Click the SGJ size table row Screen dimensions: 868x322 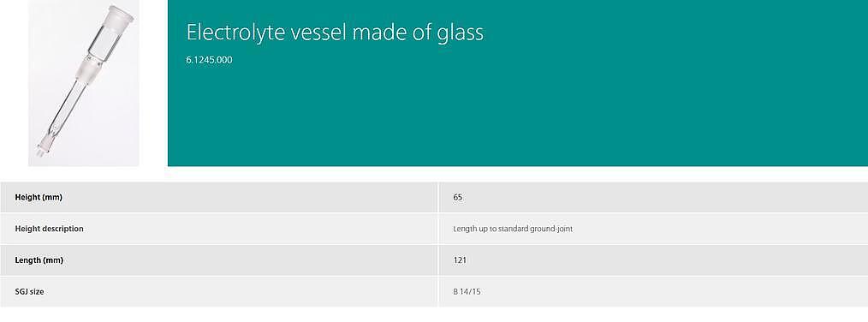click(x=434, y=291)
